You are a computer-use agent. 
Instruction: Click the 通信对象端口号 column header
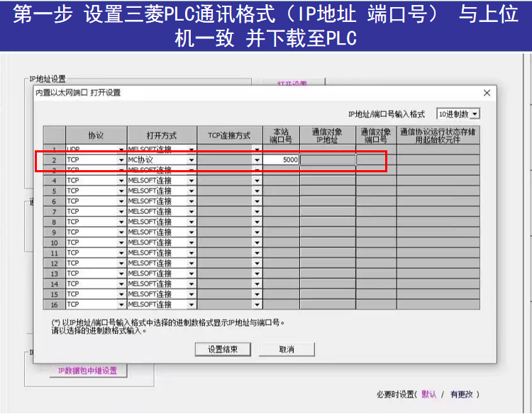[x=376, y=135]
